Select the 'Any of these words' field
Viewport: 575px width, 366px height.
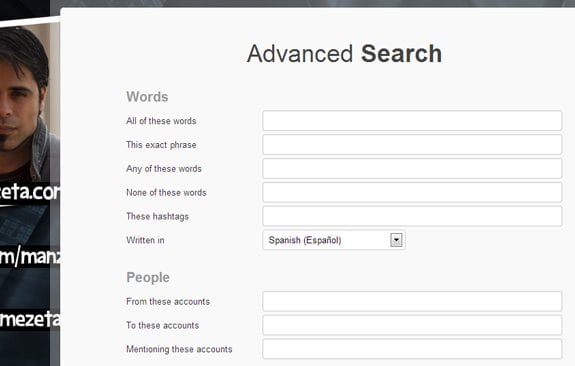pyautogui.click(x=412, y=168)
